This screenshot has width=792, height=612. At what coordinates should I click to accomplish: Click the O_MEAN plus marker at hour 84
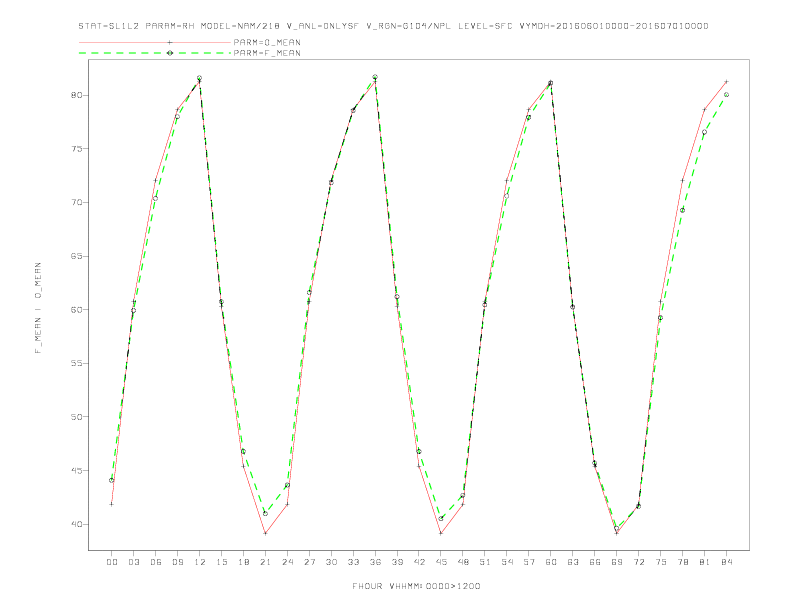[x=726, y=81]
